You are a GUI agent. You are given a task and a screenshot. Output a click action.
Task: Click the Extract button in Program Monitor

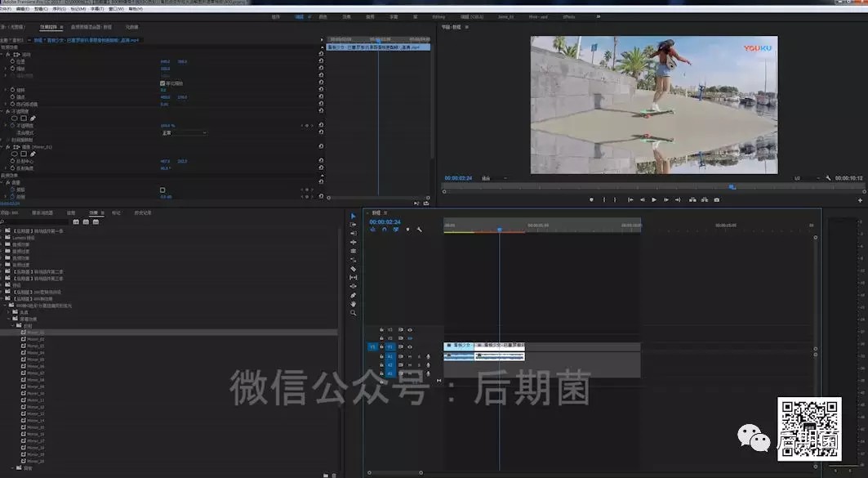click(705, 200)
